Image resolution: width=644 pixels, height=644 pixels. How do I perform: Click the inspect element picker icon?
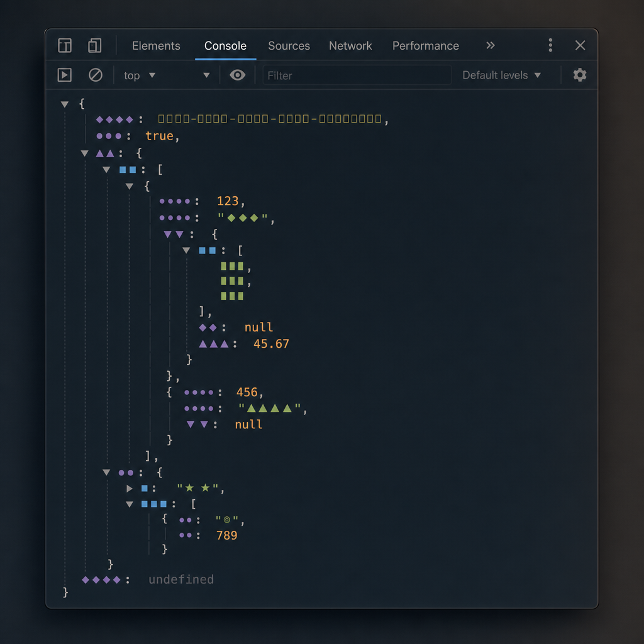[65, 45]
